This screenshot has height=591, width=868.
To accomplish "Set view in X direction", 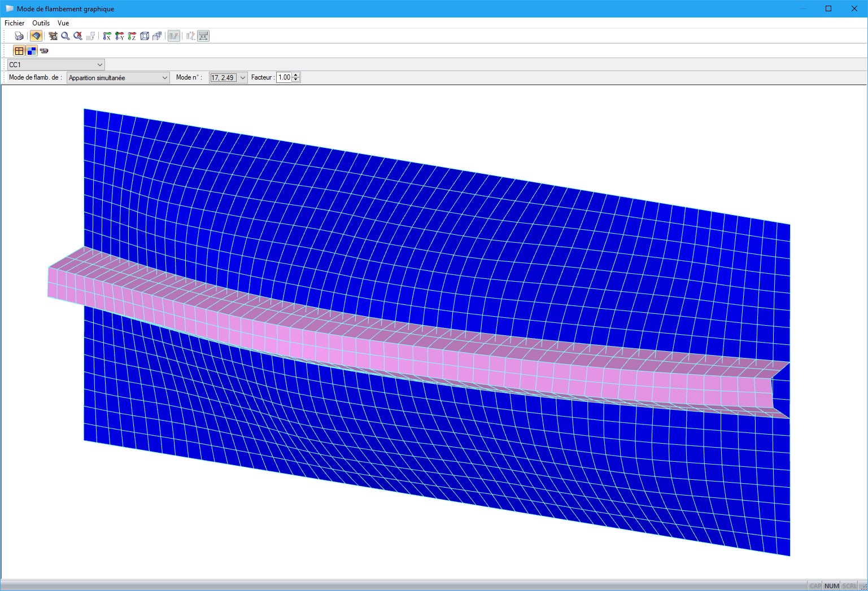I will pyautogui.click(x=107, y=36).
